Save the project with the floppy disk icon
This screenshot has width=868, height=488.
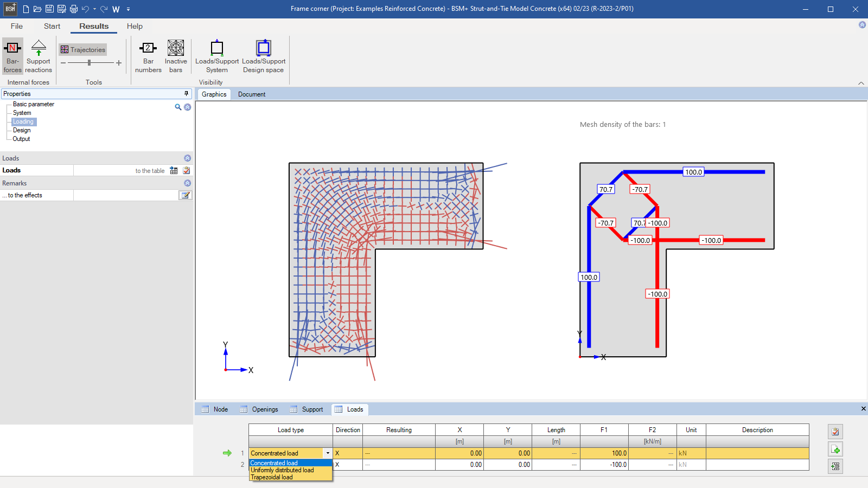[x=49, y=9]
